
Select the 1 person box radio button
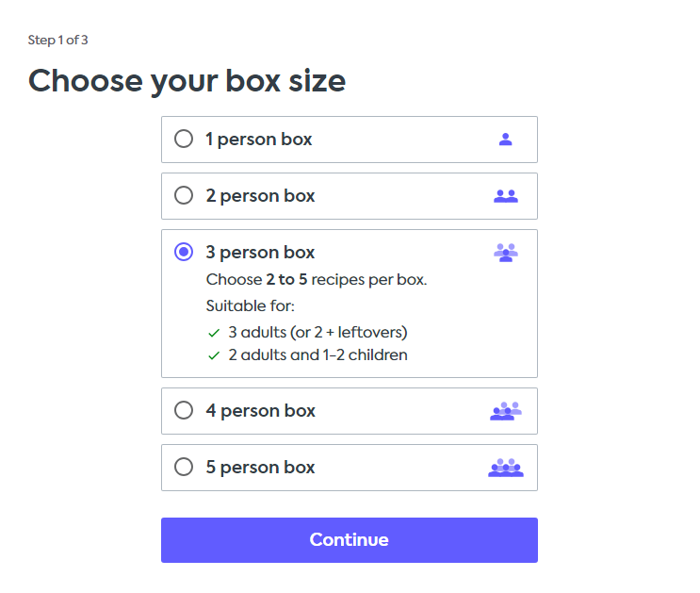click(x=184, y=139)
